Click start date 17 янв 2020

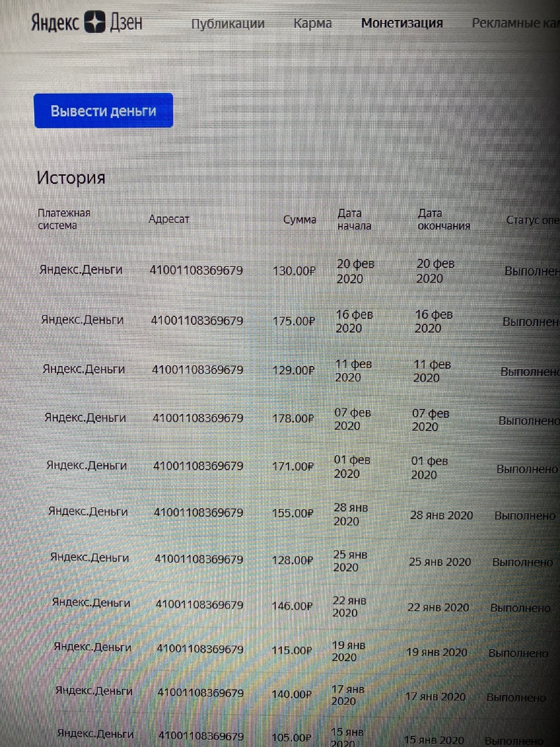348,695
